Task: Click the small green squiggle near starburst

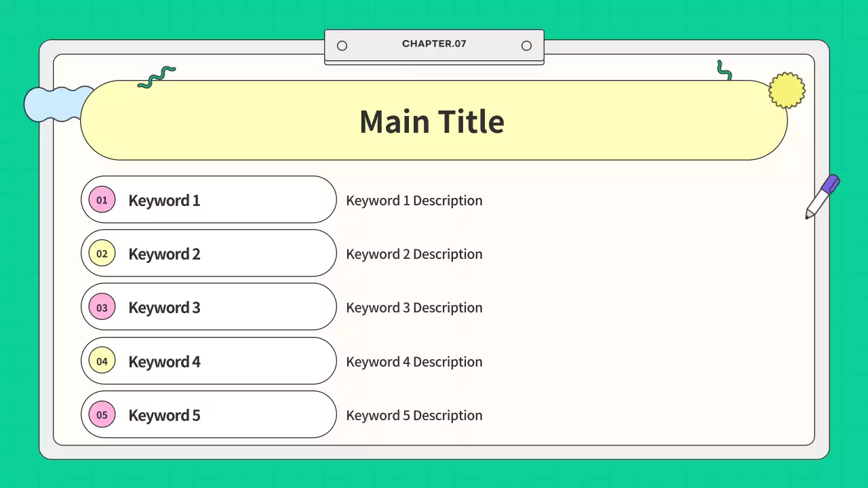Action: 724,70
